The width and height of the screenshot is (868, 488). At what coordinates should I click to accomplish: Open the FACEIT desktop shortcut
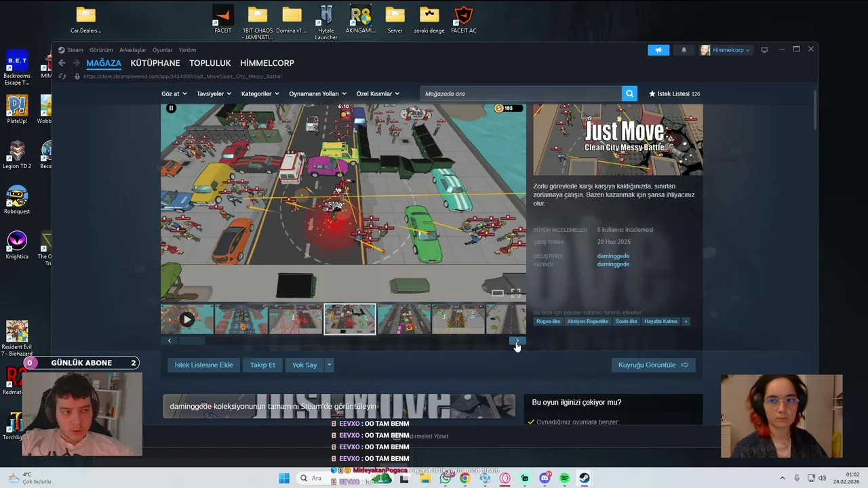(x=222, y=20)
